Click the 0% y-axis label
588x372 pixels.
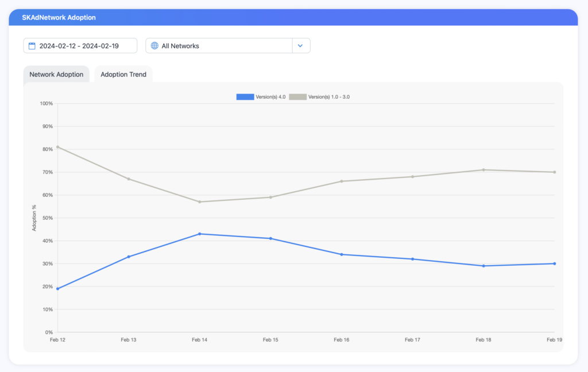pos(49,332)
